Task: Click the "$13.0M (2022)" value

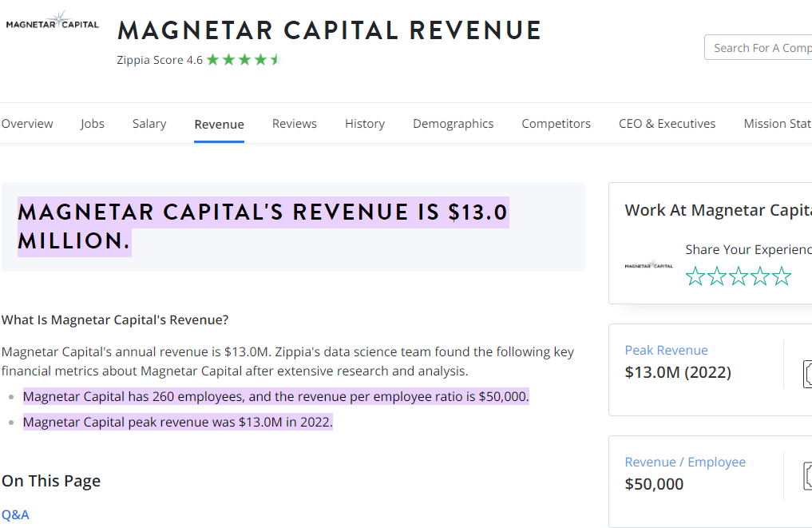Action: pyautogui.click(x=678, y=372)
